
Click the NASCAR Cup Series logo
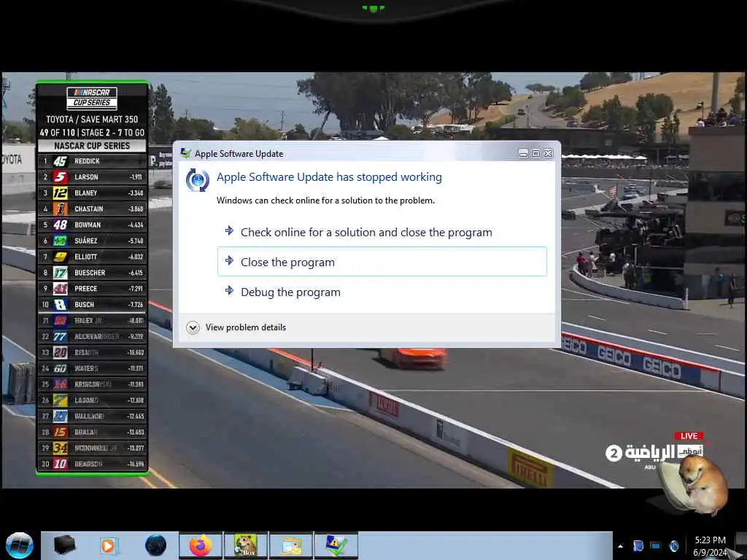pos(92,98)
